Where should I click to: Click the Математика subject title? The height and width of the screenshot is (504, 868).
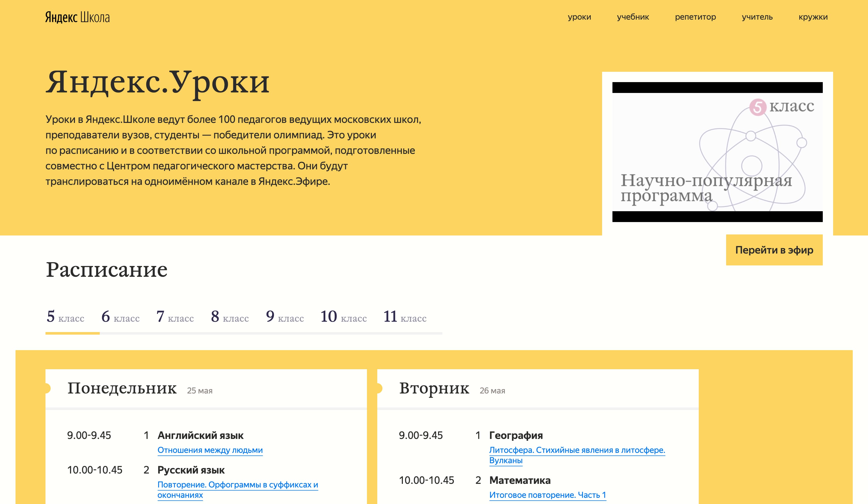point(520,480)
